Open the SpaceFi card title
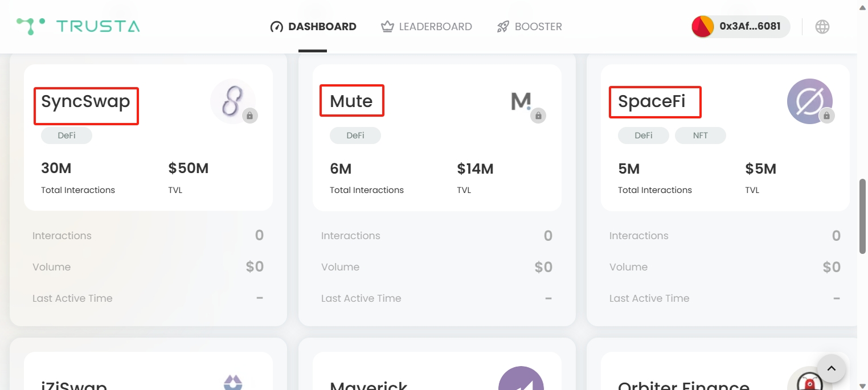The width and height of the screenshot is (868, 390). [652, 101]
